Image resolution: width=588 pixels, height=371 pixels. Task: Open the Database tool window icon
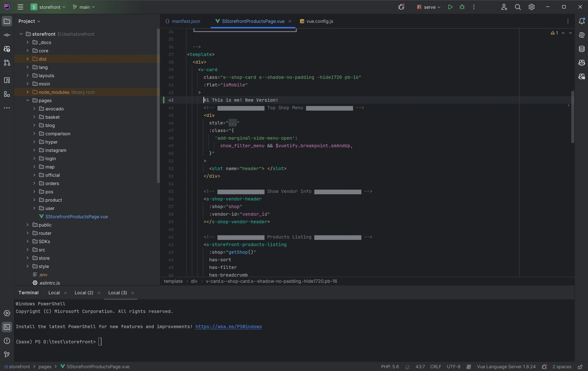point(582,49)
